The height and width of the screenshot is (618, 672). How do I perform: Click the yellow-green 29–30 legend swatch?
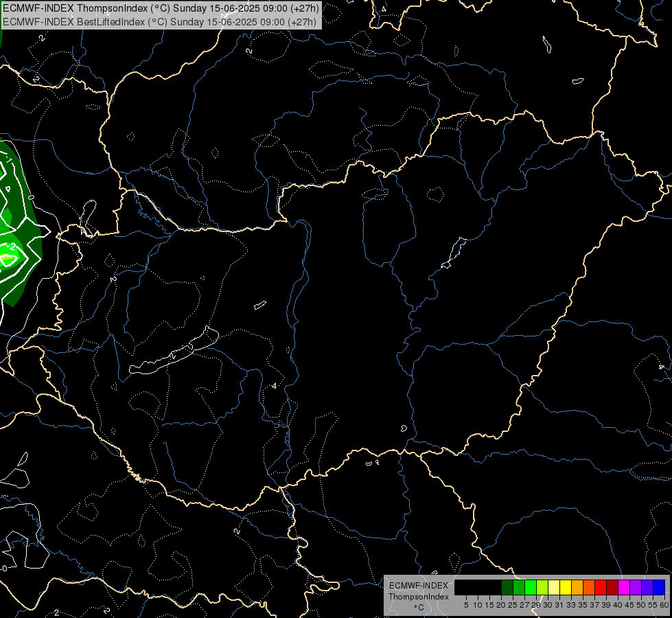coord(542,587)
